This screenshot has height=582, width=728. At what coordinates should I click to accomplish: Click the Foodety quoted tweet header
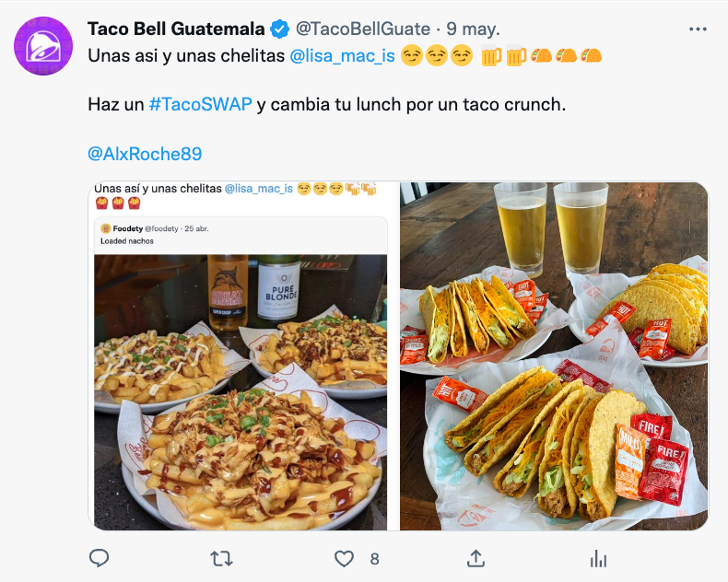pyautogui.click(x=155, y=228)
